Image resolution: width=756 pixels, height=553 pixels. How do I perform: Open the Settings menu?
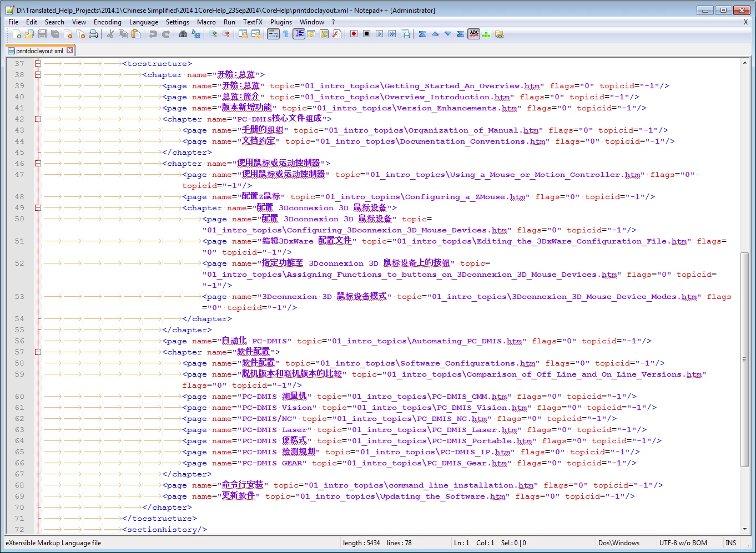point(178,22)
